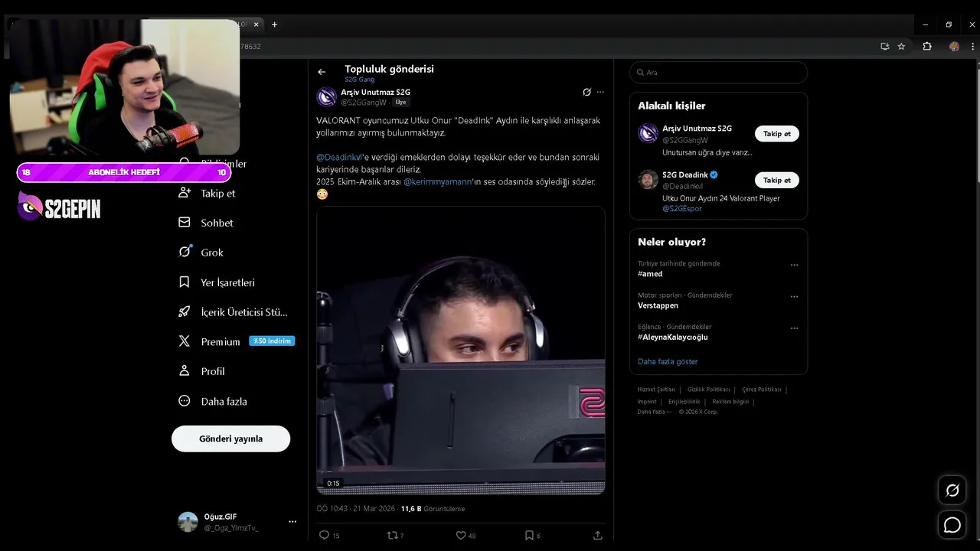Click the @kerimmyamann mention link

click(437, 181)
